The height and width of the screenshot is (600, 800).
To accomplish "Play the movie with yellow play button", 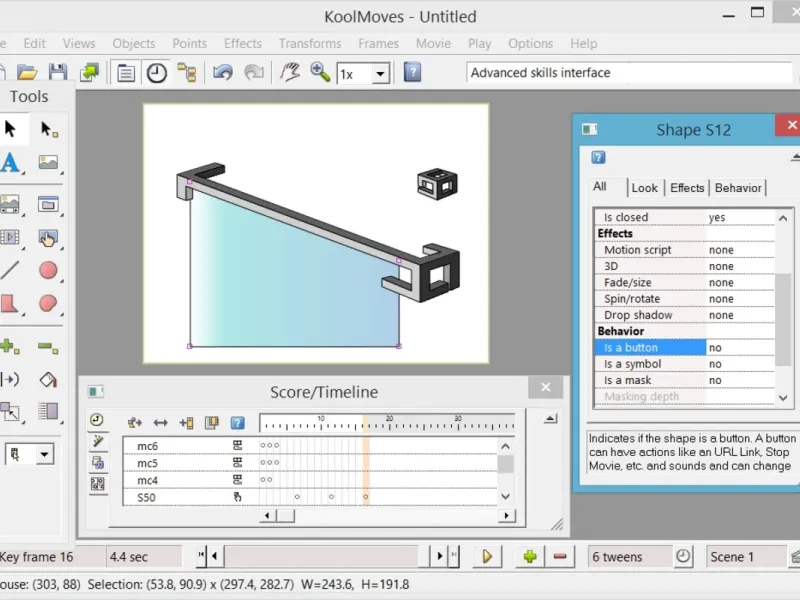I will point(487,556).
